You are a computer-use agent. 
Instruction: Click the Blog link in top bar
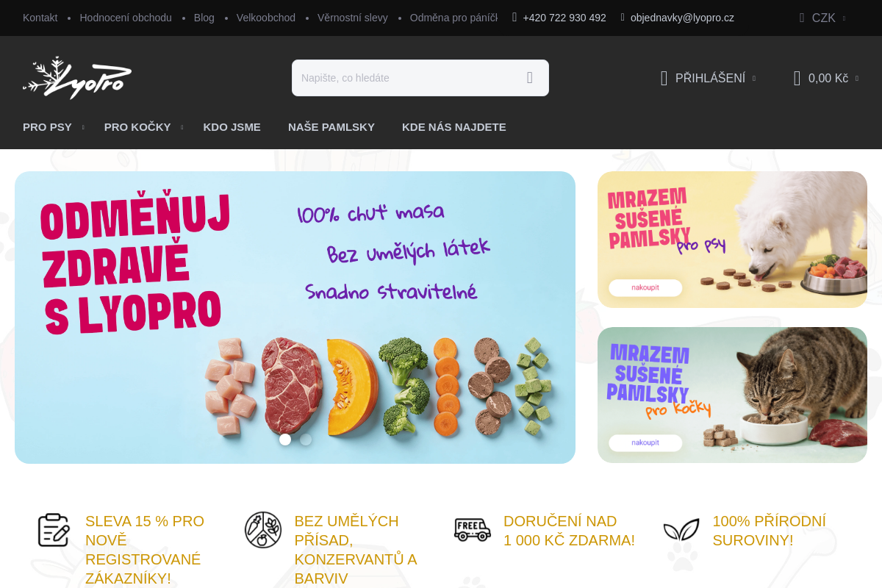coord(204,18)
